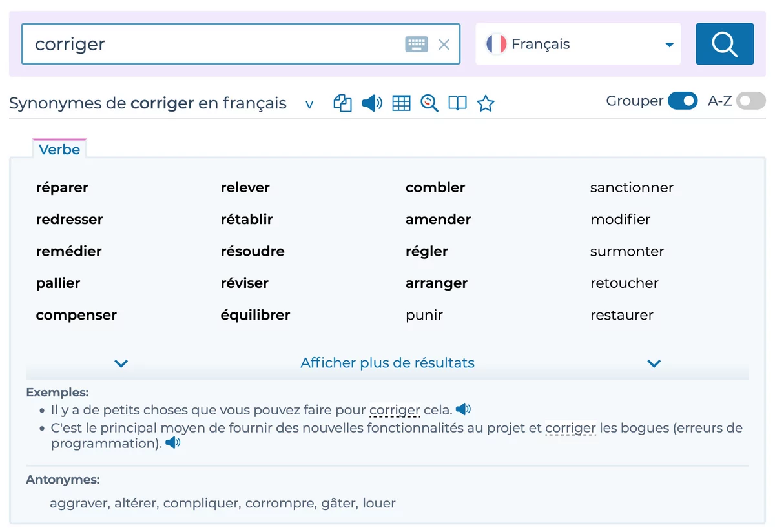Copy synonyms using the copy icon
This screenshot has height=532, width=775.
click(x=342, y=103)
